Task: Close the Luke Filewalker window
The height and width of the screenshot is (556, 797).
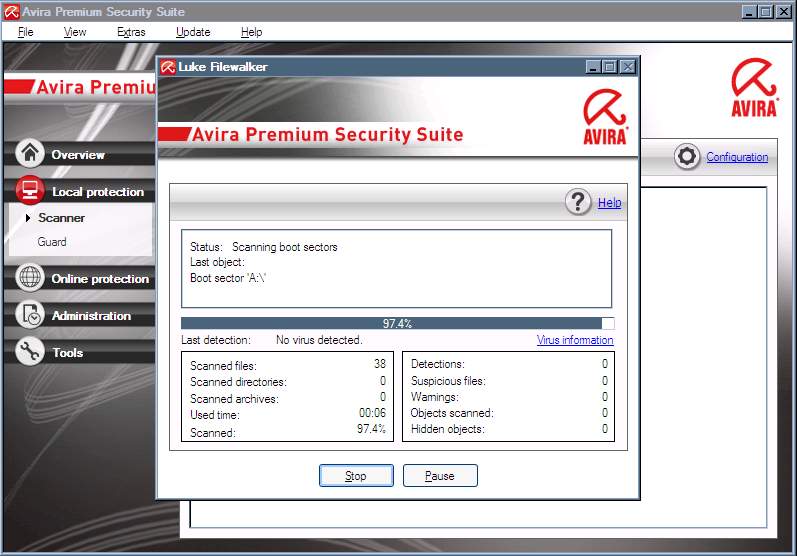Action: (628, 67)
